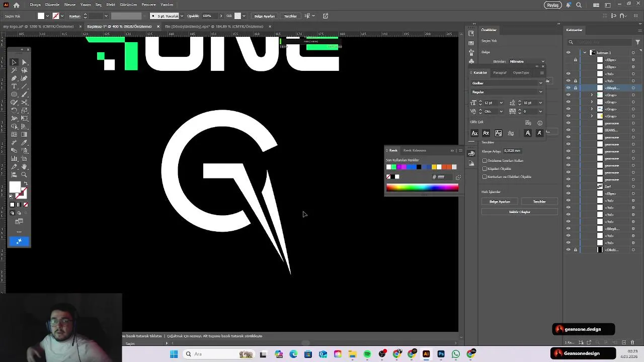Open the Nesne menu
The height and width of the screenshot is (362, 644).
click(70, 5)
